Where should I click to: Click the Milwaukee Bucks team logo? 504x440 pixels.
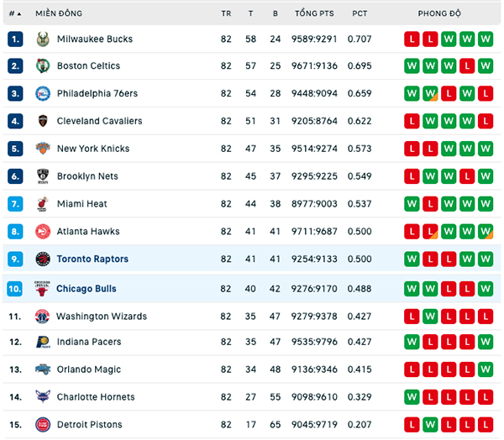(43, 39)
